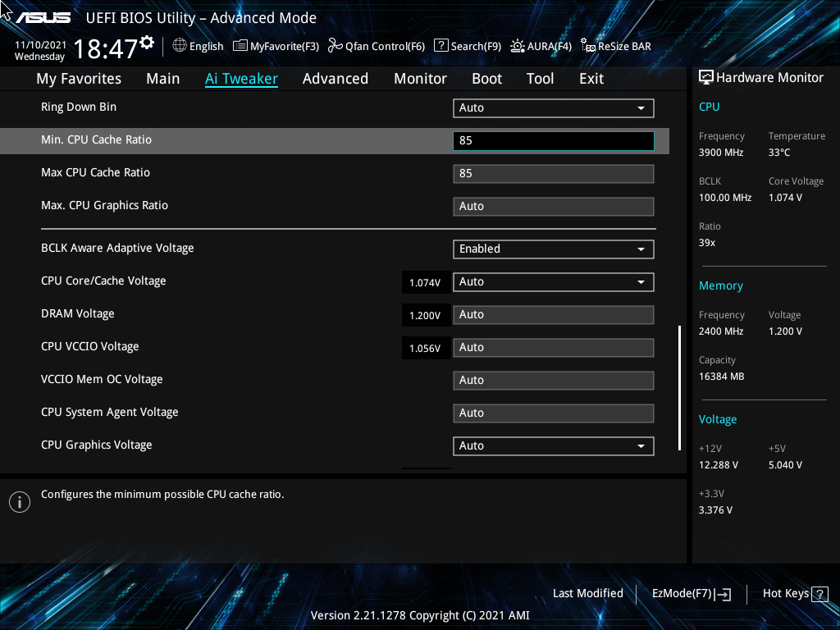Click the 16384 MB capacity value

722,376
